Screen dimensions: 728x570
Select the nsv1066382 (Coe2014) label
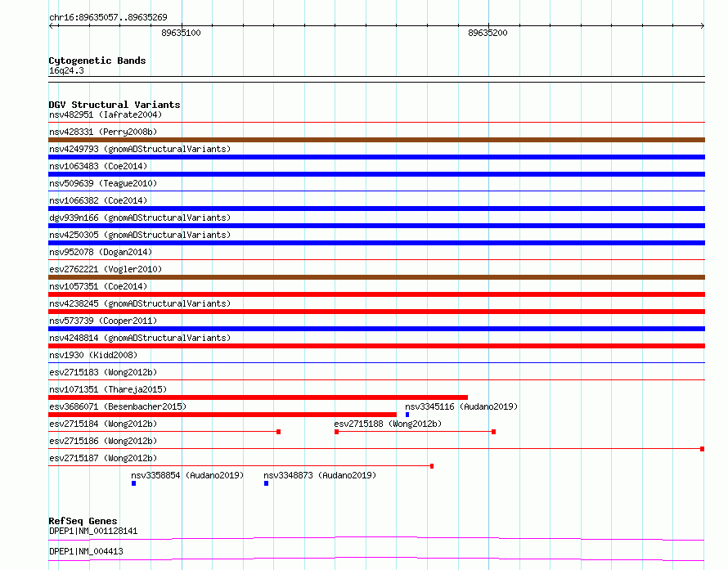[98, 200]
